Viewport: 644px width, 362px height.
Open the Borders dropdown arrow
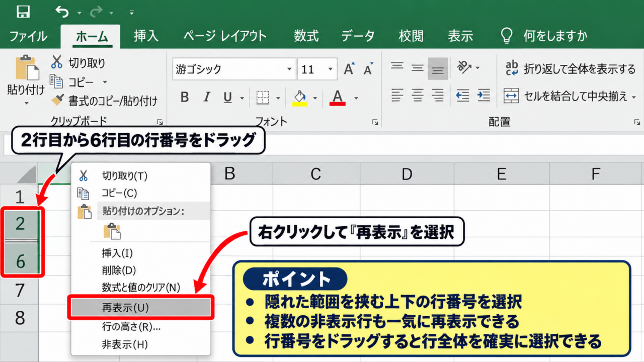(278, 98)
